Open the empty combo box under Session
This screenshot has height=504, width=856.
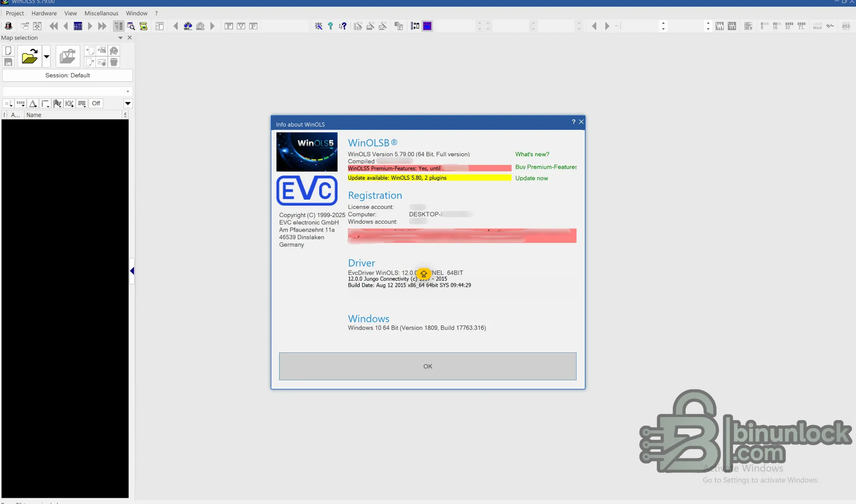click(67, 91)
